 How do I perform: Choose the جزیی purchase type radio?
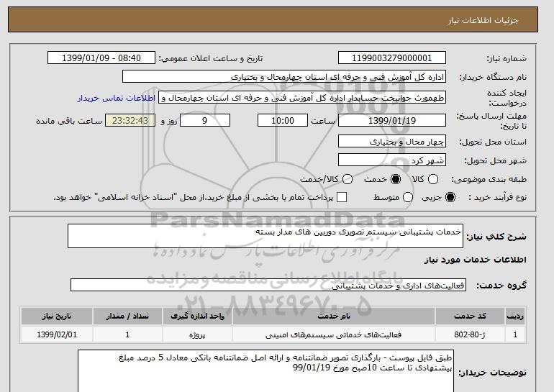(x=450, y=197)
